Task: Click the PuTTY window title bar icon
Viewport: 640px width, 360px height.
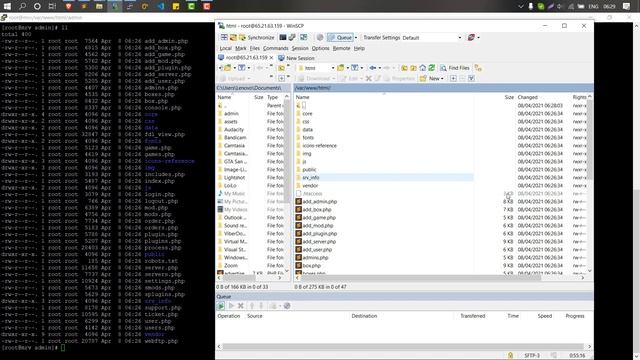Action: (x=4, y=18)
